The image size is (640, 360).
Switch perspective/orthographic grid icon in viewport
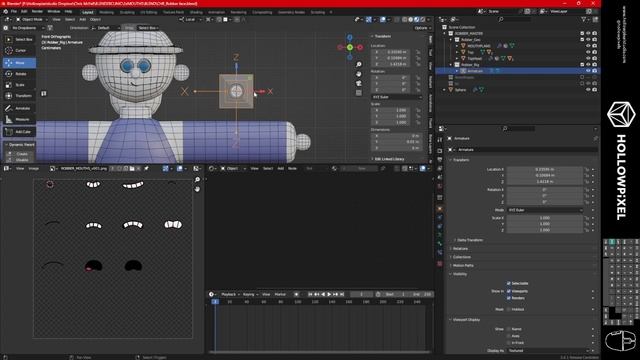click(x=358, y=93)
